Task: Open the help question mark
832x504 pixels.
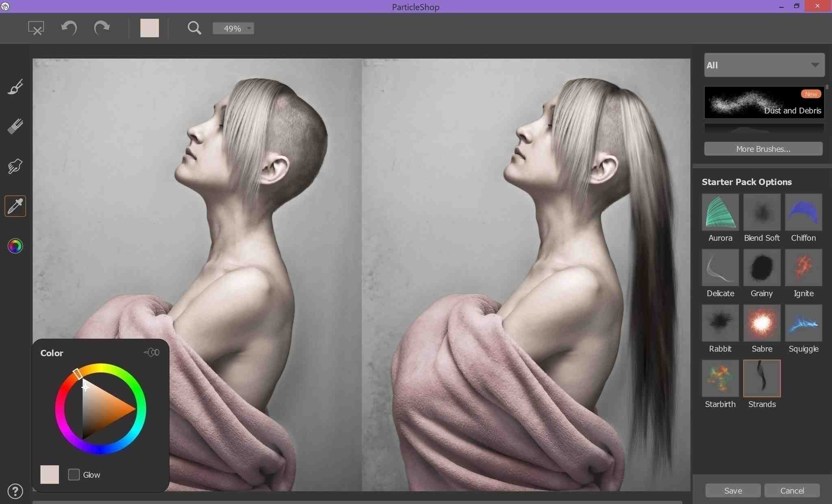Action: pyautogui.click(x=15, y=491)
